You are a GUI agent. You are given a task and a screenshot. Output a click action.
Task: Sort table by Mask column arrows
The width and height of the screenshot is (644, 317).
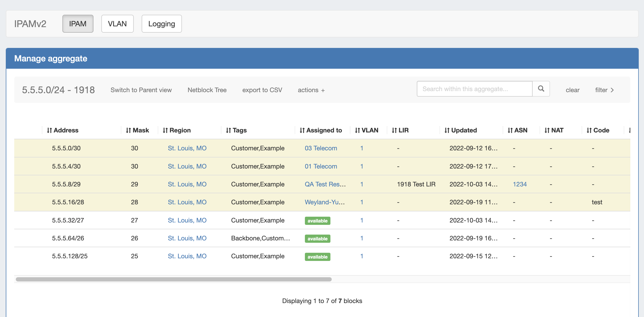128,130
